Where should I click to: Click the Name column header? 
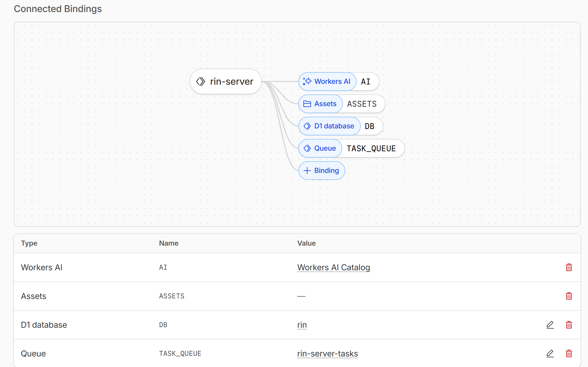pos(169,243)
